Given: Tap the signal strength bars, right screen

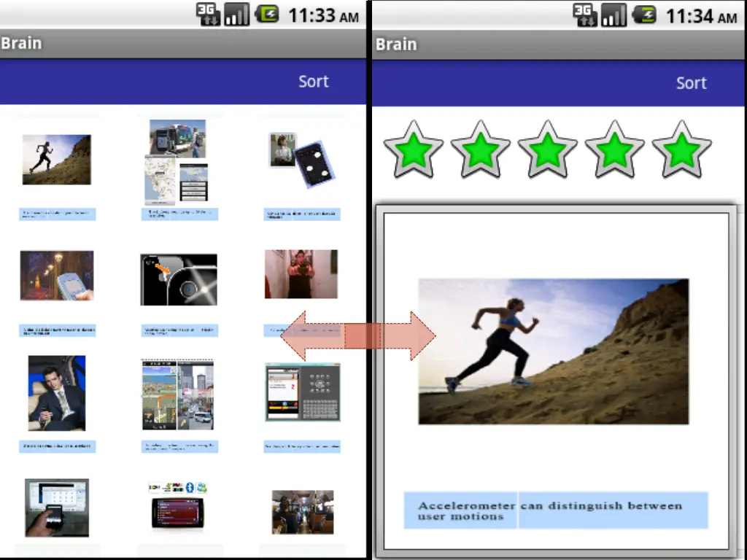Looking at the screenshot, I should click(x=614, y=15).
